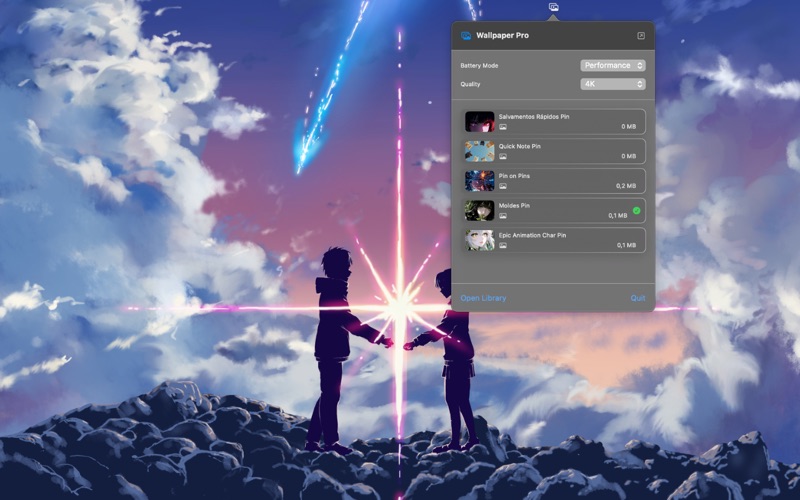Click the Salvamentos Rápidos Pin title
800x500 pixels.
click(534, 117)
